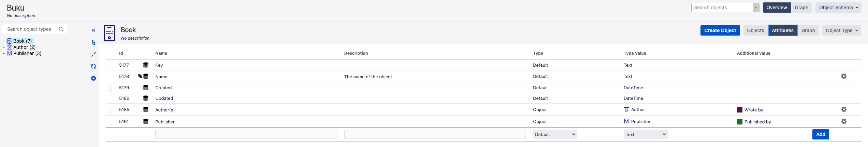Click the refresh object types icon
The image size is (868, 147).
[93, 66]
